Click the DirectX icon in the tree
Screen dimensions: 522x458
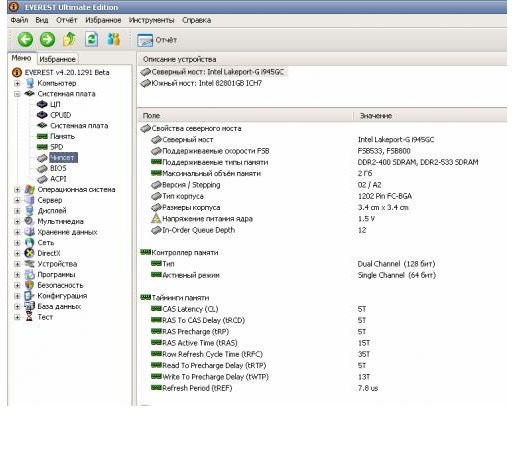point(30,253)
